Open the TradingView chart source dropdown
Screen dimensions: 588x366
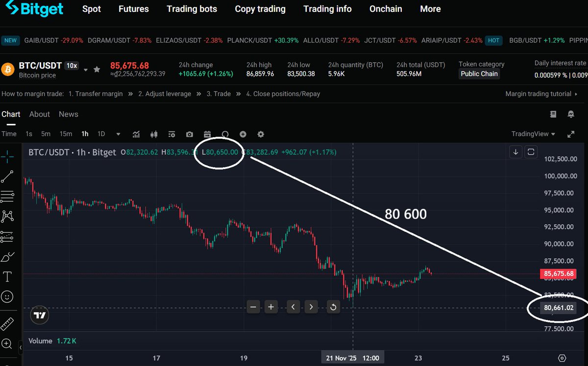click(533, 134)
